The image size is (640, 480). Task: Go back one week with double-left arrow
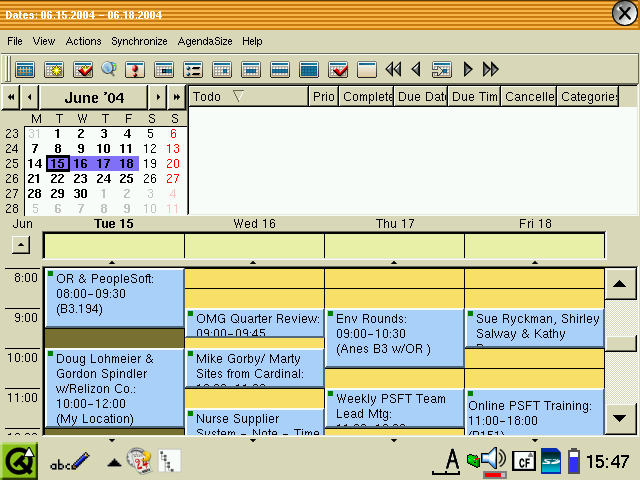(x=393, y=69)
